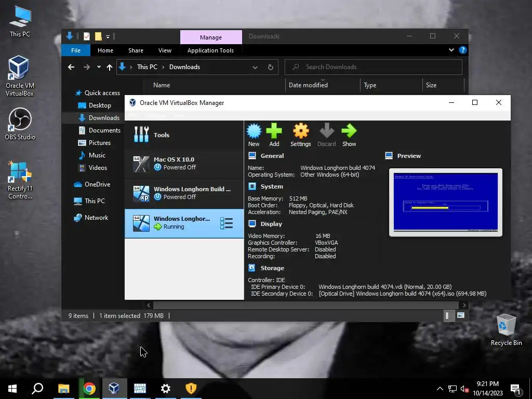Screen dimensions: 532x399
Task: Open Documents in navigation pane
Action: point(99,130)
